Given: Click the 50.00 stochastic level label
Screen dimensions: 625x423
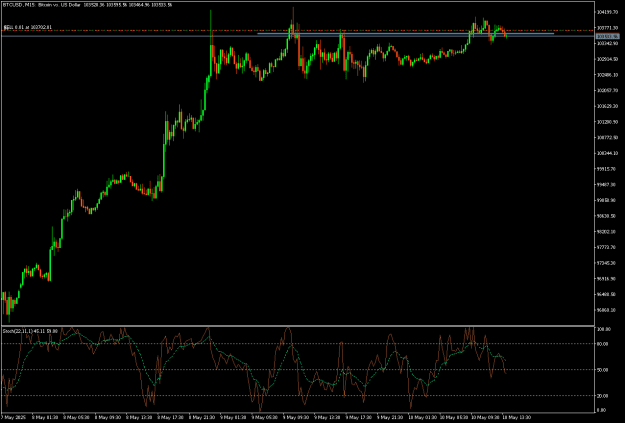Looking at the screenshot, I should point(603,370).
